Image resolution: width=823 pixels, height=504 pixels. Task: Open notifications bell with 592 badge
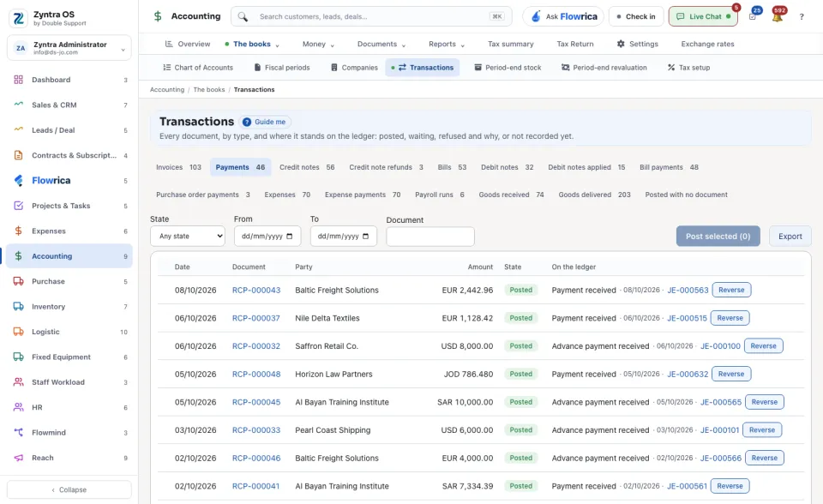tap(778, 16)
